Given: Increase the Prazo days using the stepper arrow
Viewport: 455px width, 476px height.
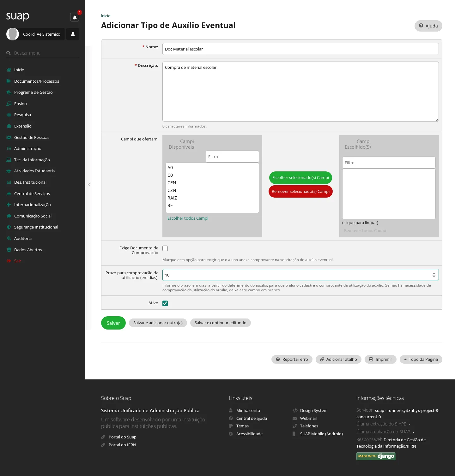Looking at the screenshot, I should click(x=434, y=273).
